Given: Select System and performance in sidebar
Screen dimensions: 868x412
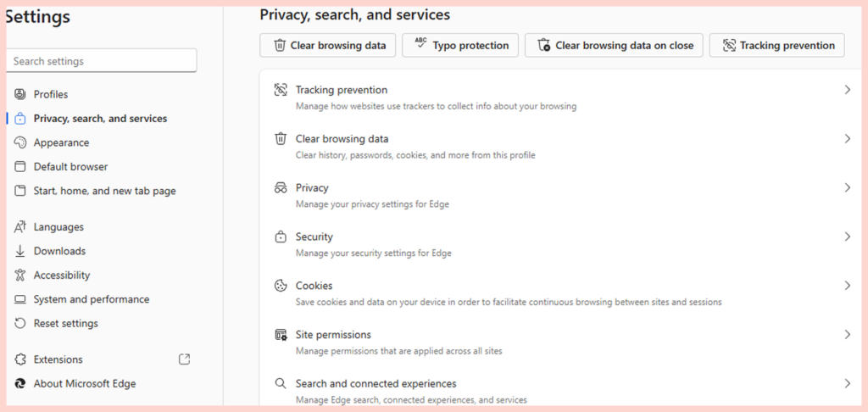Looking at the screenshot, I should point(91,299).
